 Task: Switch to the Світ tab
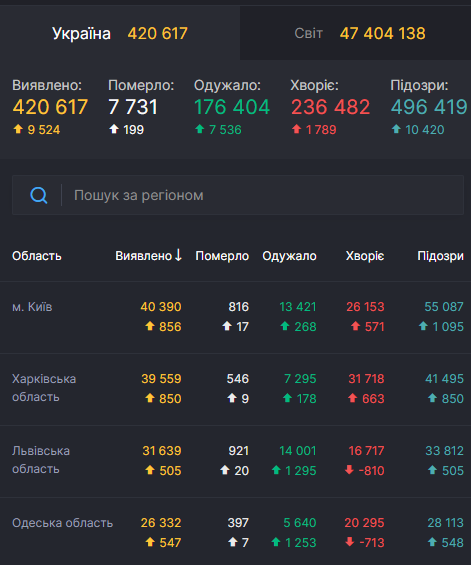coord(356,33)
